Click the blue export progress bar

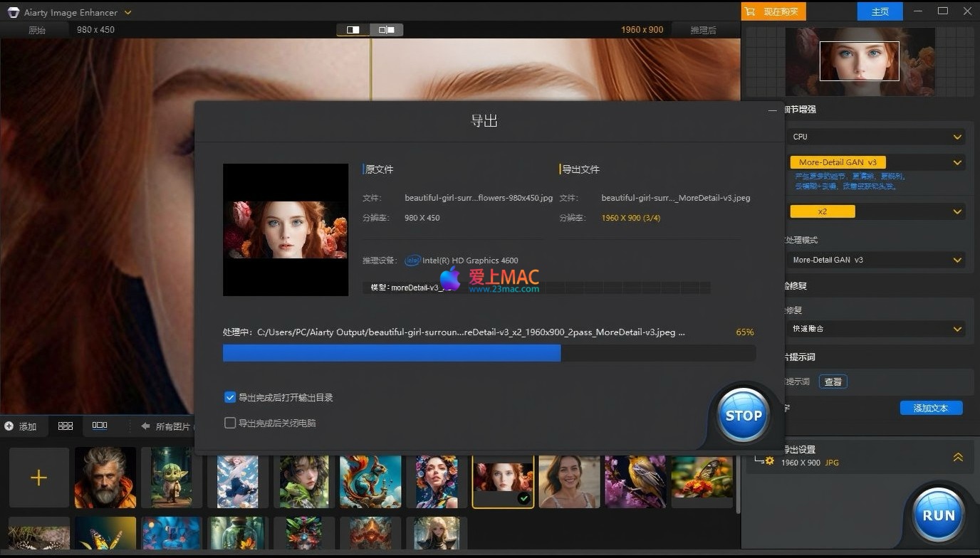click(x=392, y=353)
